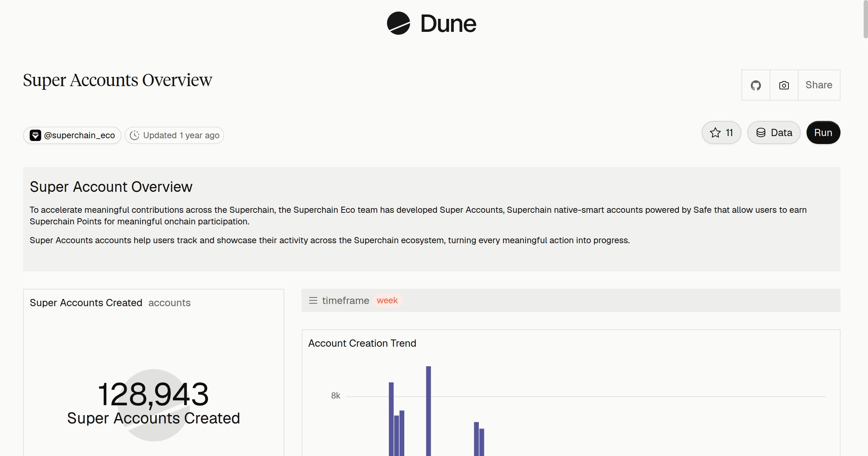Click the black Run button
The image size is (868, 456).
pyautogui.click(x=823, y=132)
